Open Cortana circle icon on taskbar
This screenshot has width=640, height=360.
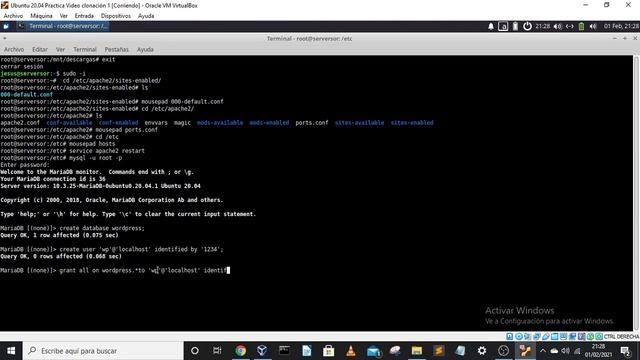(195, 351)
